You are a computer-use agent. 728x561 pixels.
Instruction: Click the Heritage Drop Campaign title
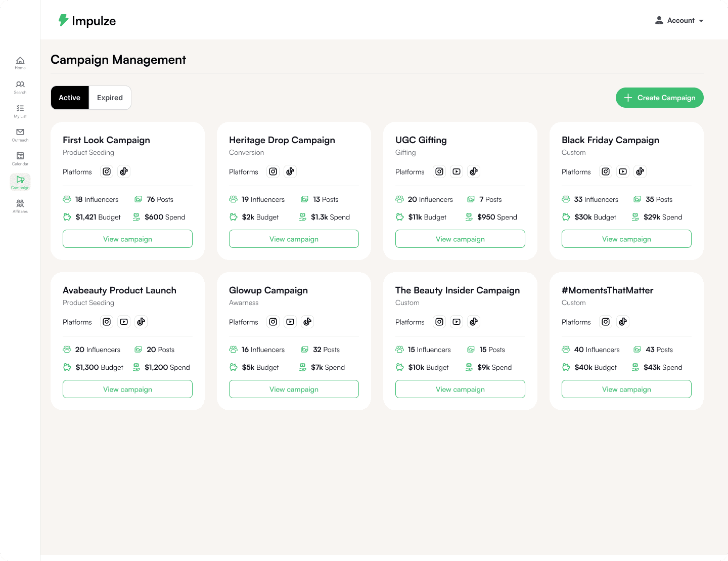click(x=282, y=140)
